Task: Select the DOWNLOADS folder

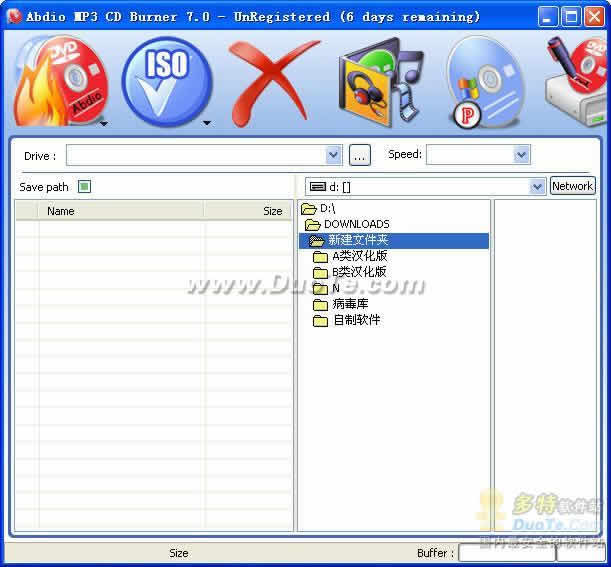Action: 357,224
